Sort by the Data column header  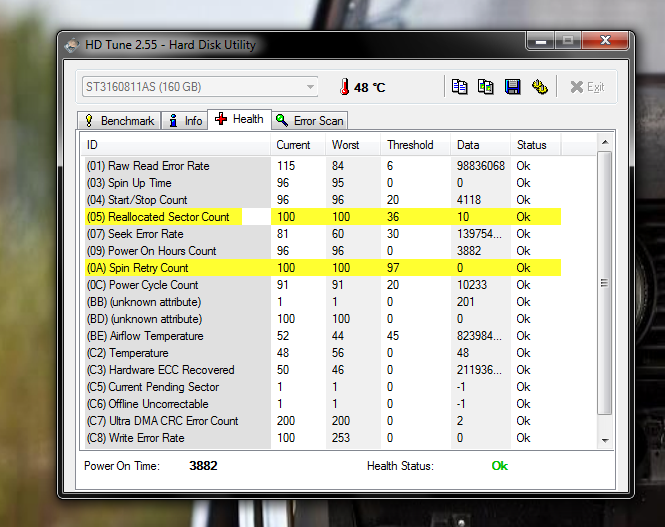click(481, 145)
